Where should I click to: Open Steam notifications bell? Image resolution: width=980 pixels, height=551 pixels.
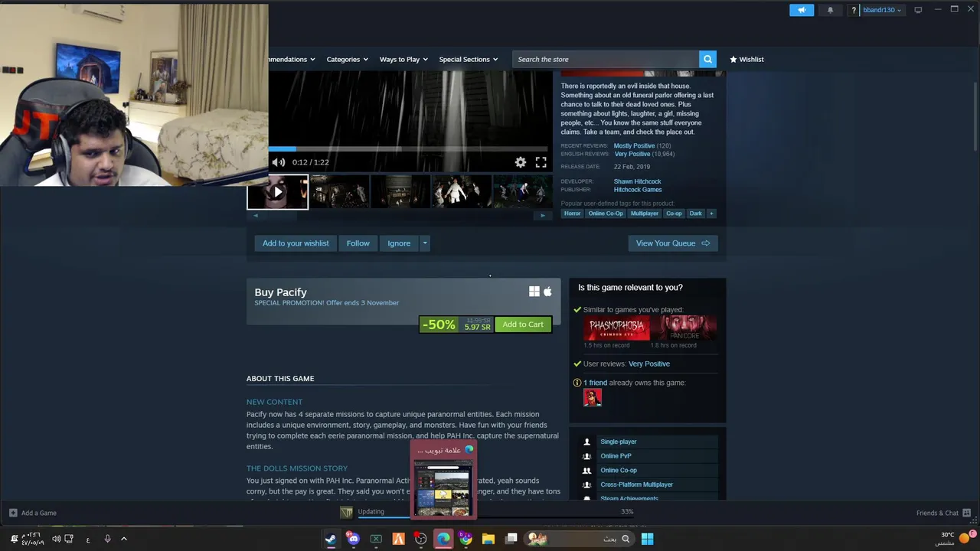point(831,10)
